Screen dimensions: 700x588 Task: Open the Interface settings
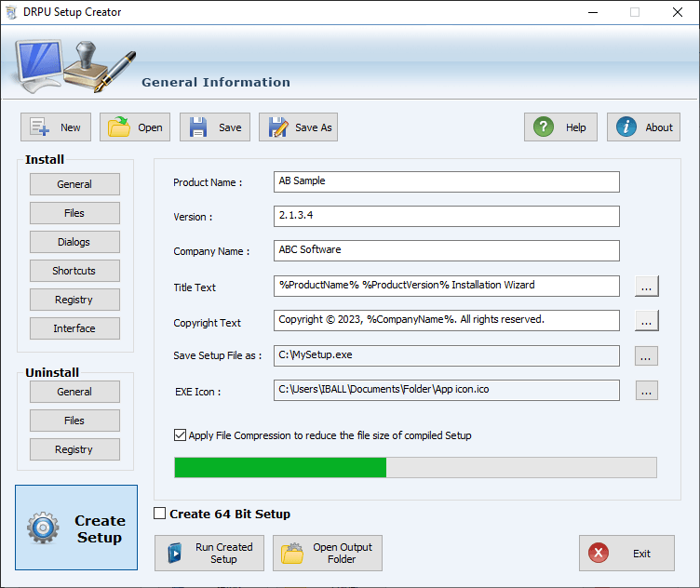[74, 328]
